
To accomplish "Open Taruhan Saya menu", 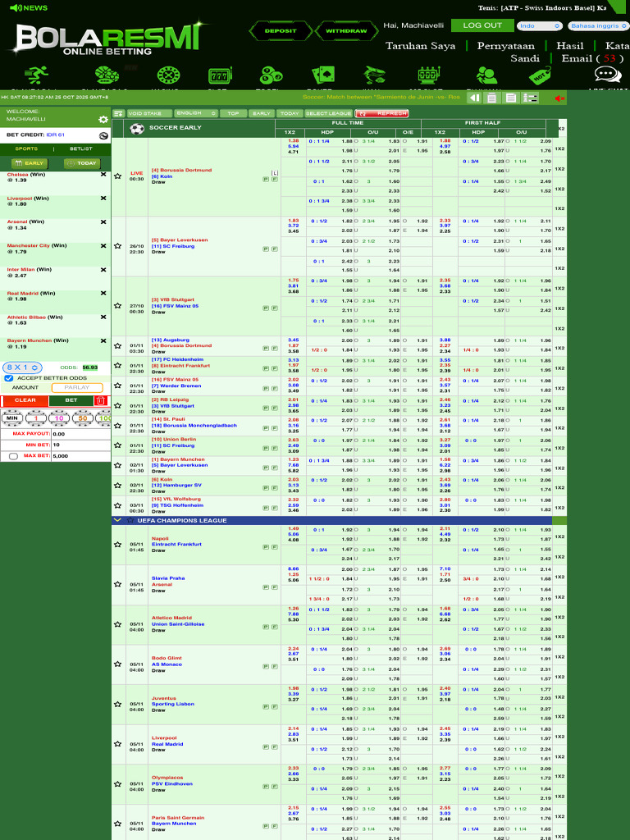I will click(421, 46).
